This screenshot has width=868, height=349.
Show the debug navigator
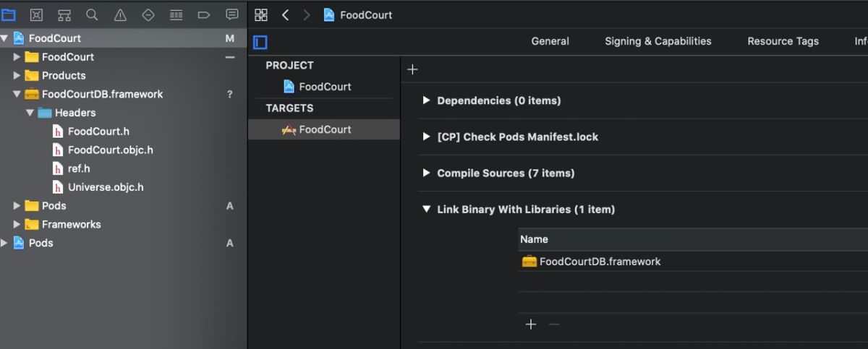(176, 14)
